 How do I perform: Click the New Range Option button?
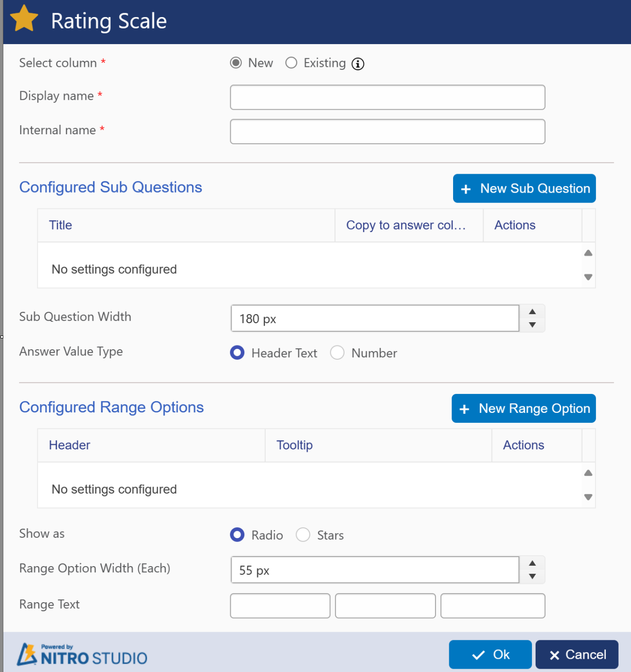tap(524, 409)
